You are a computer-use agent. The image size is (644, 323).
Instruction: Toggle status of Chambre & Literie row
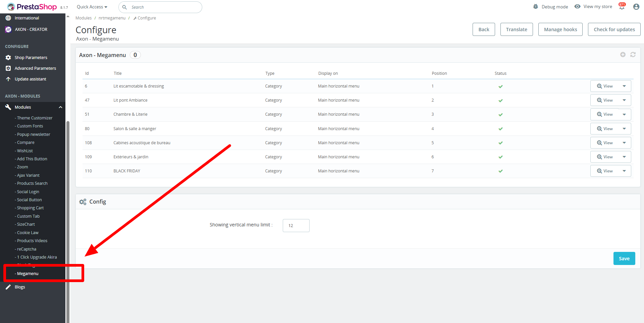(500, 115)
